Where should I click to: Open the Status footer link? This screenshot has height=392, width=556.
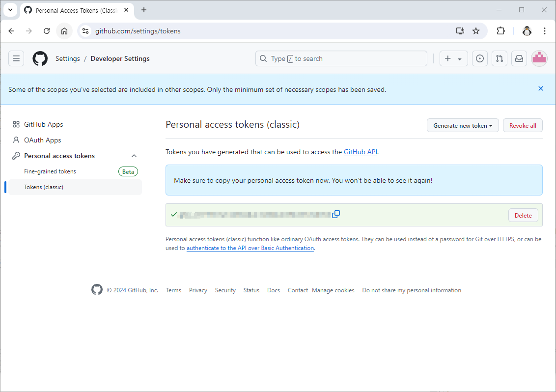tap(251, 290)
